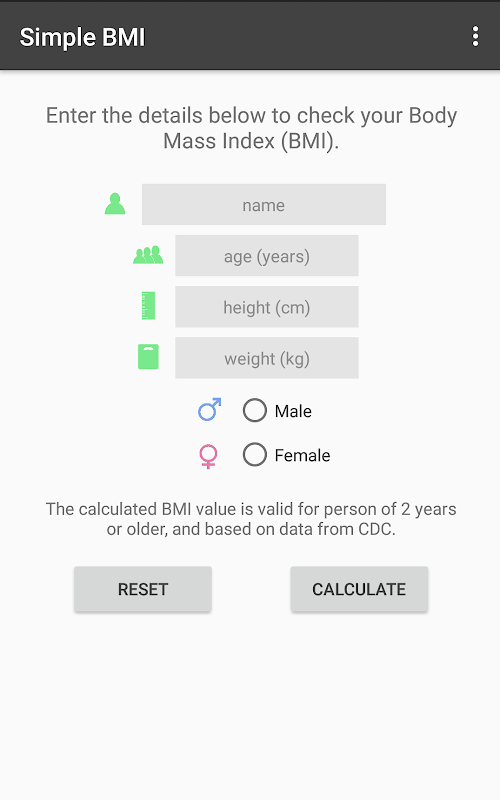Screen dimensions: 500x800
Task: Click the green weight scale icon
Action: point(148,357)
